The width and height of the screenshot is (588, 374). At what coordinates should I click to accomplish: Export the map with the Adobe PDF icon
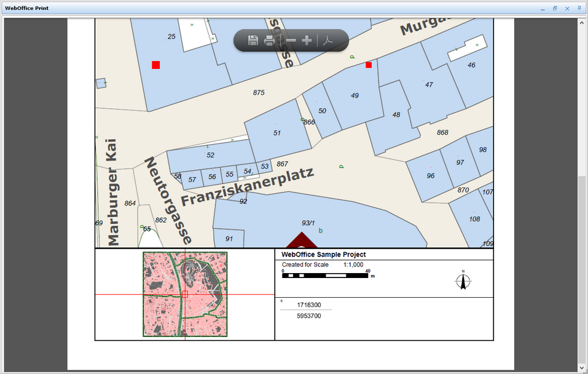tap(328, 40)
